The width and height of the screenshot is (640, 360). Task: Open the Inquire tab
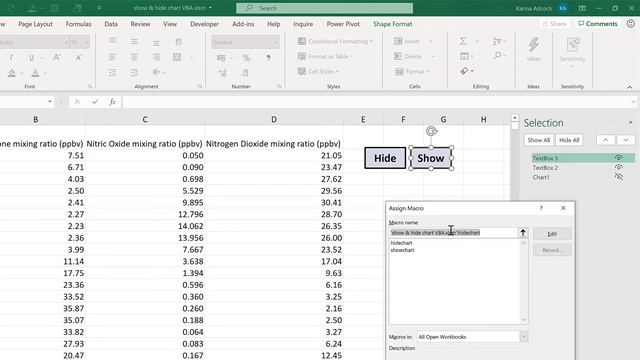(x=303, y=24)
